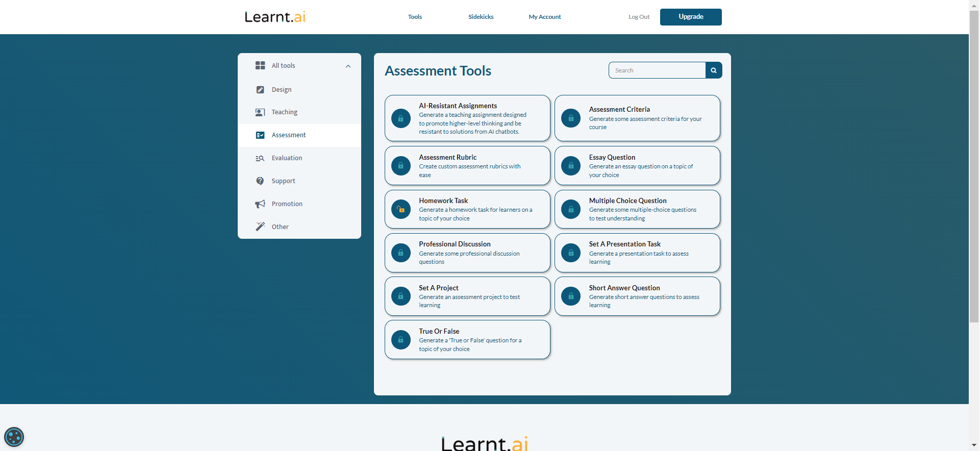Click the Other magic wand icon

point(260,227)
